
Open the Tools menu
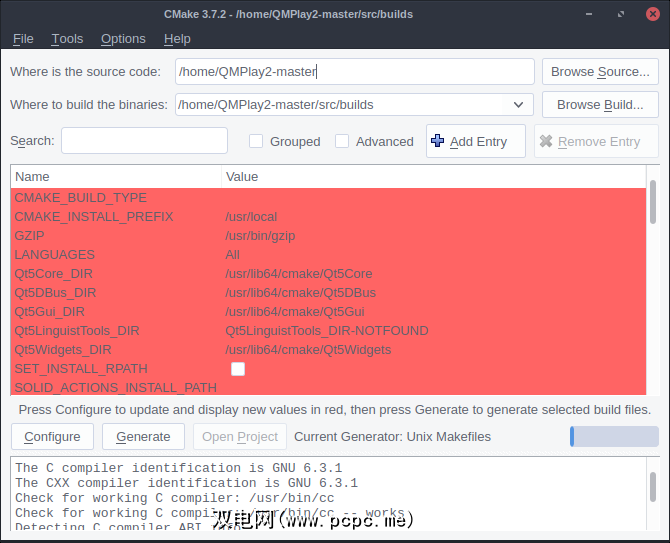pyautogui.click(x=67, y=39)
